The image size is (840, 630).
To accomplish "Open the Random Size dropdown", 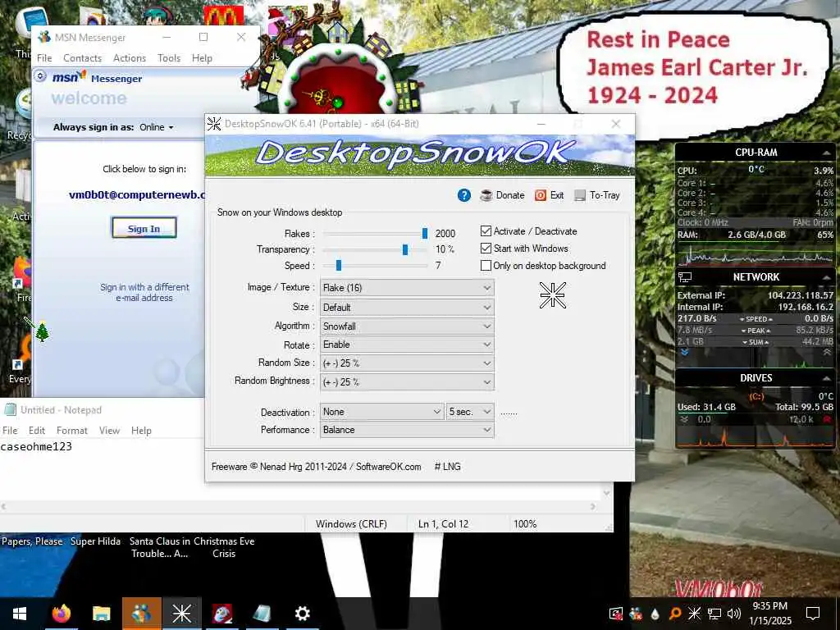I will click(407, 363).
